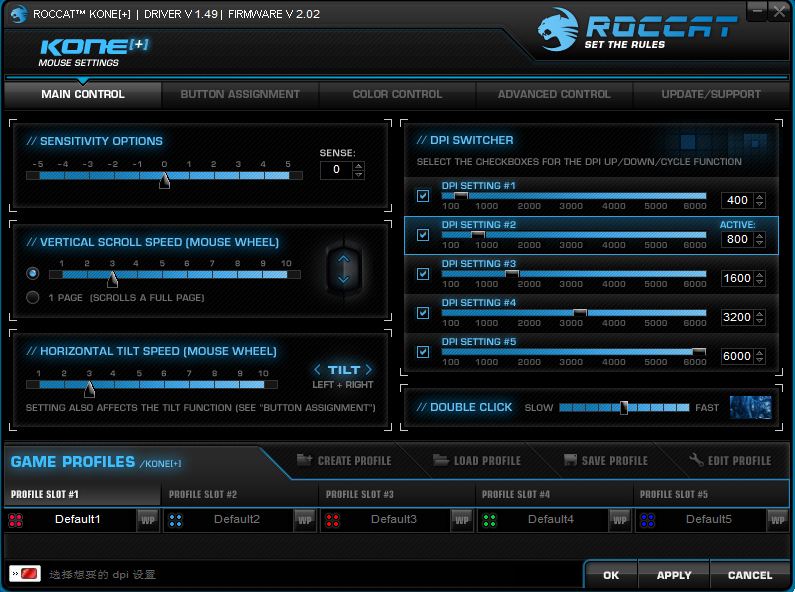This screenshot has width=795, height=592.
Task: Click Load Profile button
Action: coord(477,460)
